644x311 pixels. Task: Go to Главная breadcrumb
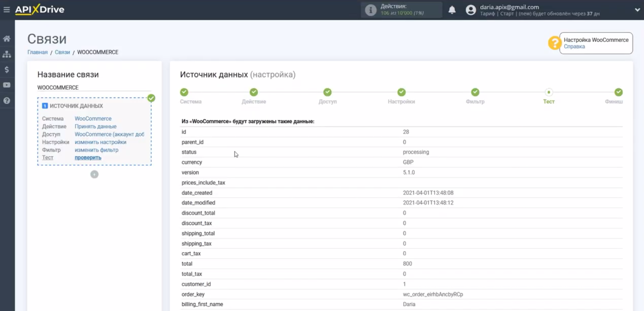click(38, 52)
